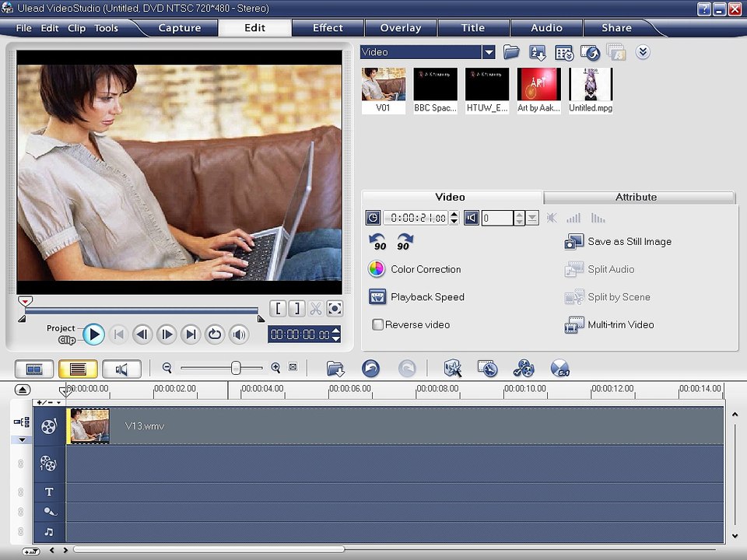747x560 pixels.
Task: Click the clip volume value field
Action: tap(497, 218)
